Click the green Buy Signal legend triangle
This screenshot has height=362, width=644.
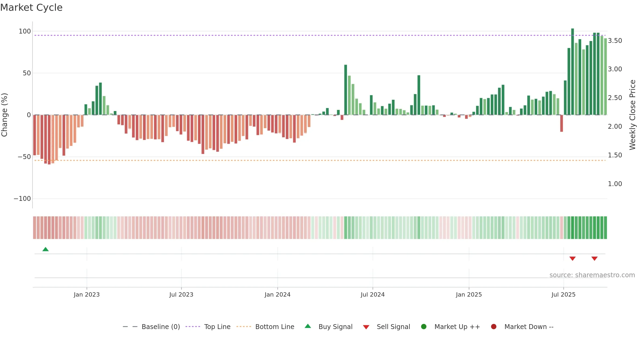[x=308, y=326]
